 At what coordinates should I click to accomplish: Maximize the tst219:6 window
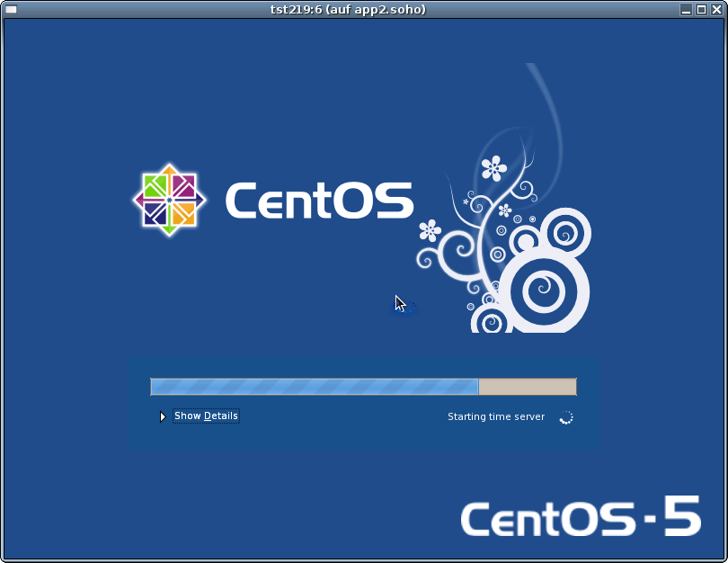[702, 10]
